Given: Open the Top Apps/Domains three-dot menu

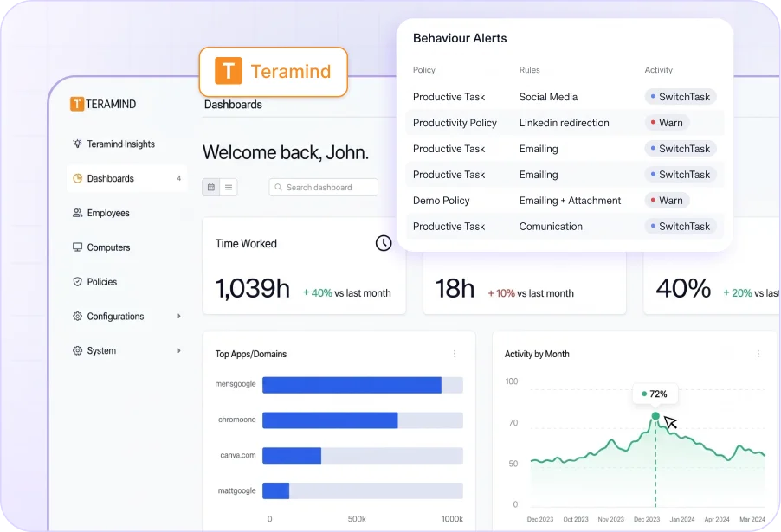Looking at the screenshot, I should (x=455, y=354).
